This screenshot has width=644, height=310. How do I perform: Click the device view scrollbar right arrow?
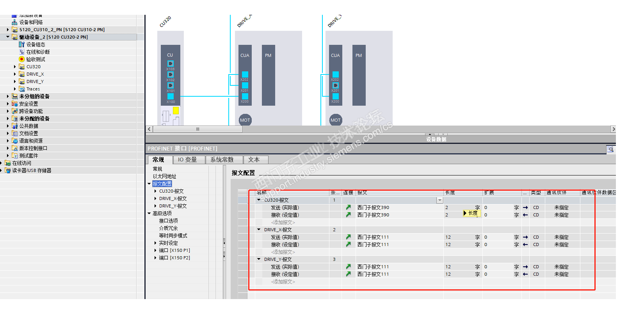tap(613, 129)
